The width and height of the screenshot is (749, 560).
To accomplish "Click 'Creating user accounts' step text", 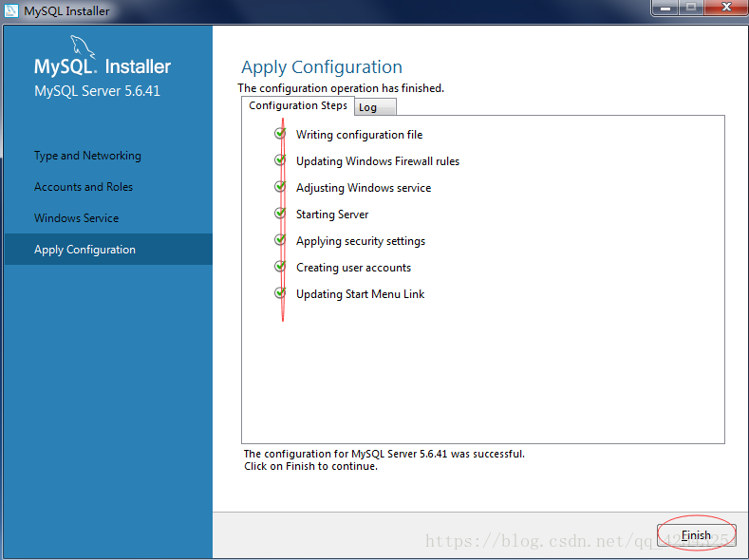I will (x=353, y=268).
